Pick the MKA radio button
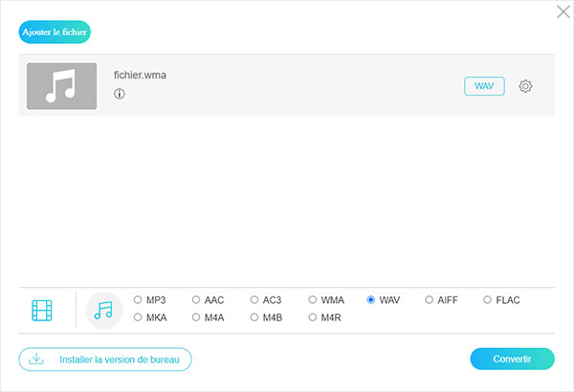 138,317
